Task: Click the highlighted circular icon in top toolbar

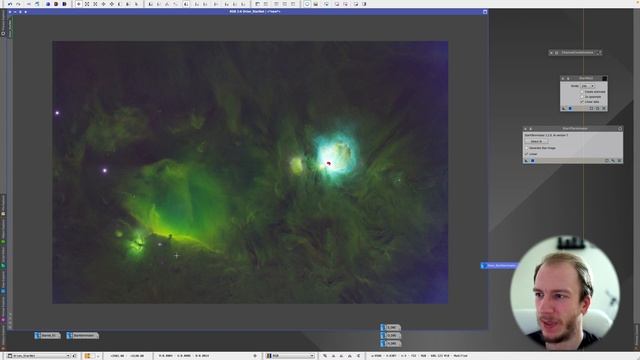Action: coord(307,4)
